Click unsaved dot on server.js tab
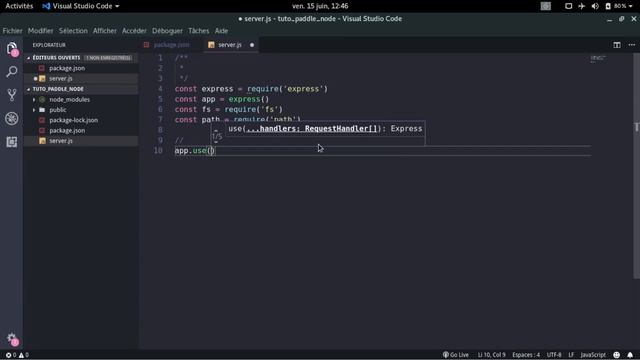 (x=252, y=45)
